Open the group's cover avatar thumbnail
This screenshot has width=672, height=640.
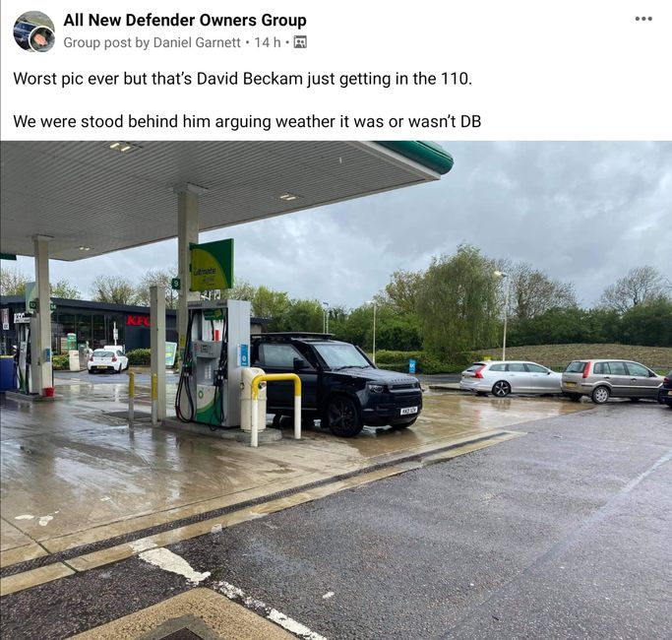pos(33,31)
